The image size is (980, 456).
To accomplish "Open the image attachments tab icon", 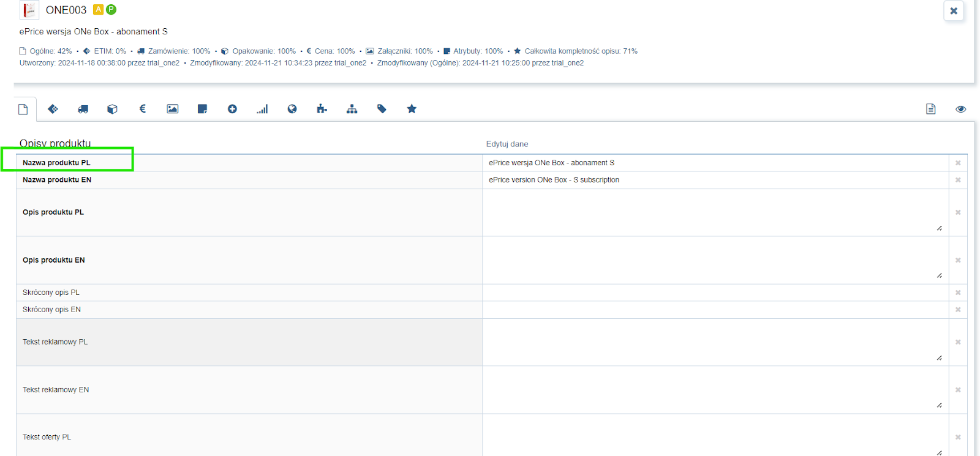I will 173,109.
